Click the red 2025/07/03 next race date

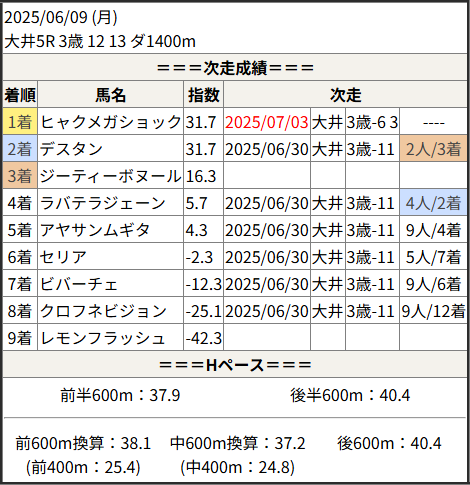tap(267, 122)
